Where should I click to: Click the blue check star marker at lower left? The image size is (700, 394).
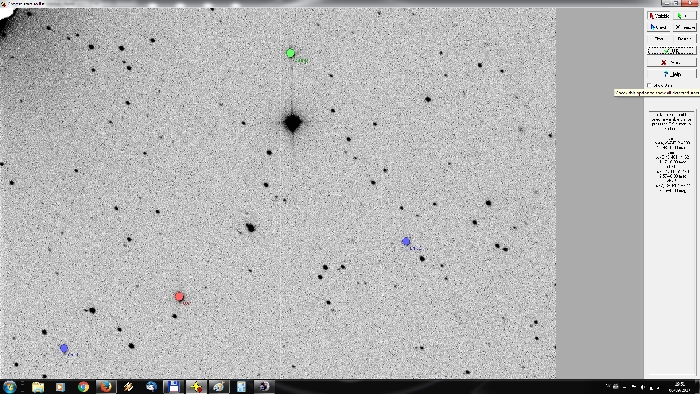[64, 348]
